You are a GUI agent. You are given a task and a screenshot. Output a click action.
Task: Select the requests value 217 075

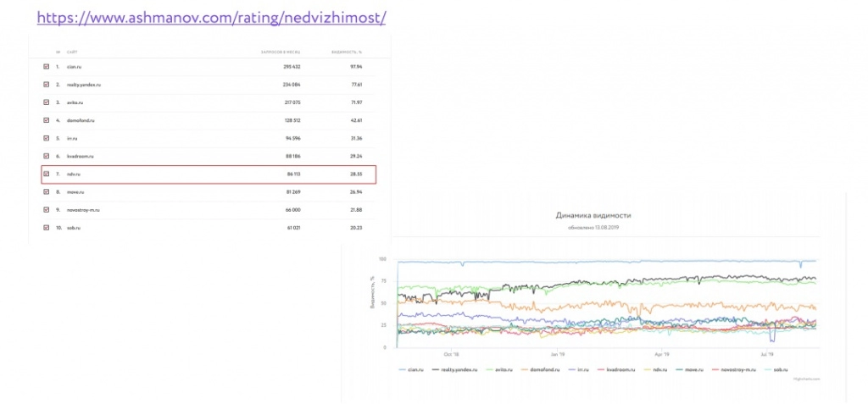(x=292, y=102)
